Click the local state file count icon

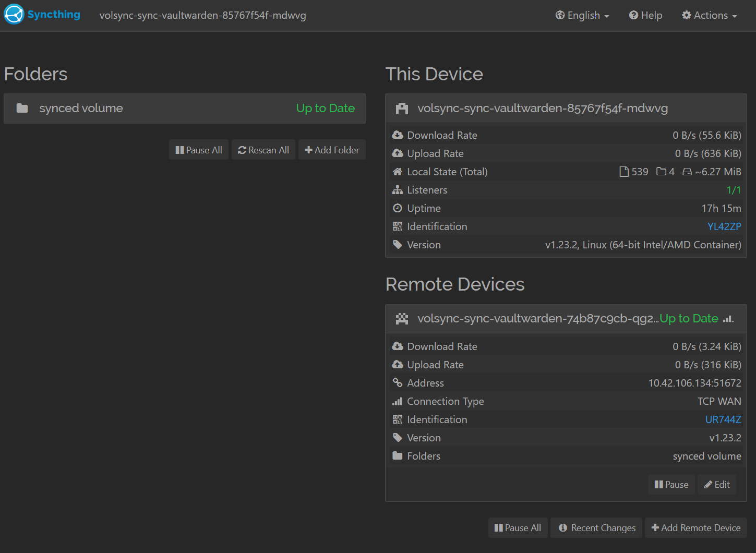[624, 172]
